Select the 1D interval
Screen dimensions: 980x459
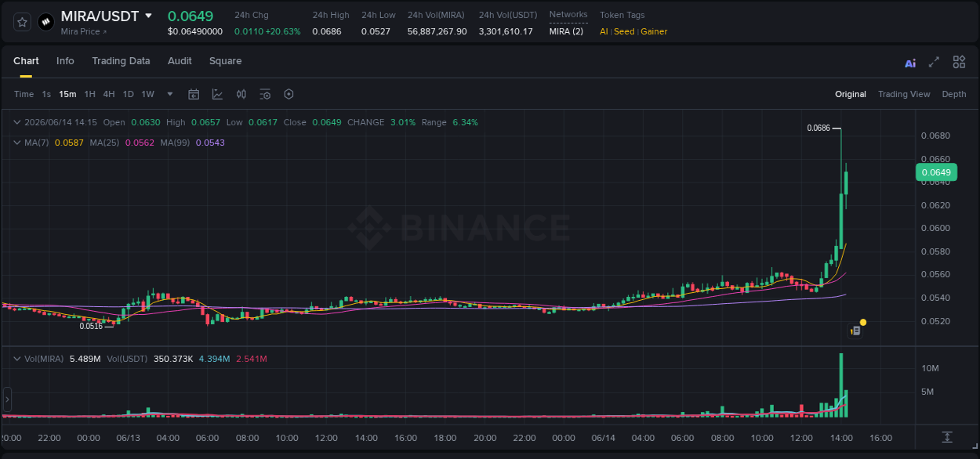[x=128, y=94]
